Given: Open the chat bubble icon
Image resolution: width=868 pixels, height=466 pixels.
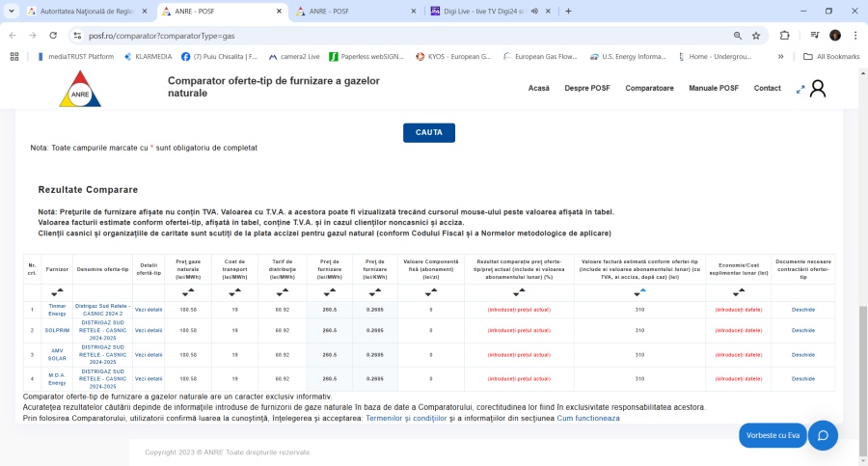Looking at the screenshot, I should (x=823, y=435).
